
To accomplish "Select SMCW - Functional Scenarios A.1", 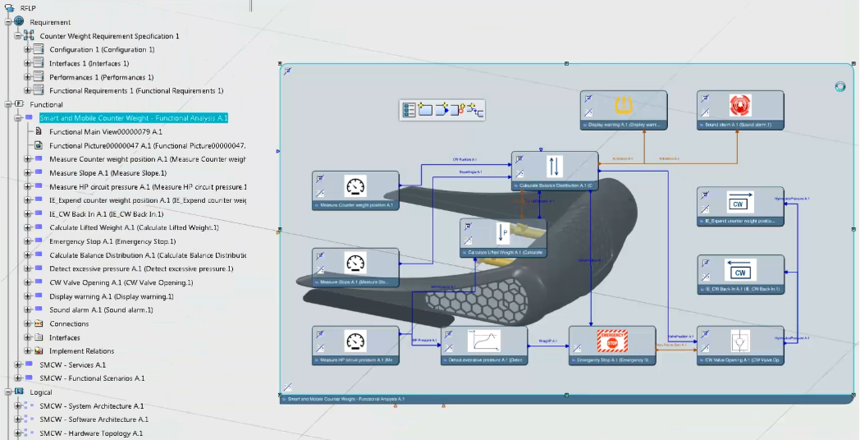I will (92, 378).
